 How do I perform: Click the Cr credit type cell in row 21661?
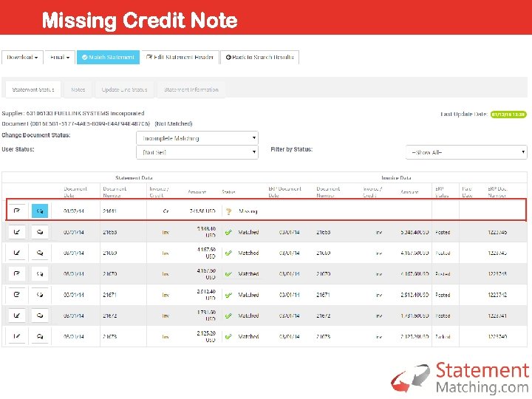166,211
